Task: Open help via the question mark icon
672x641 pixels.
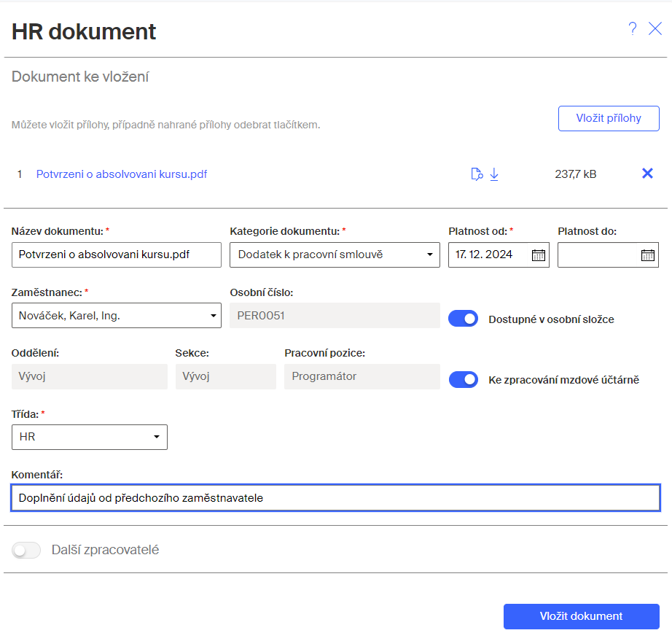Action: point(633,28)
